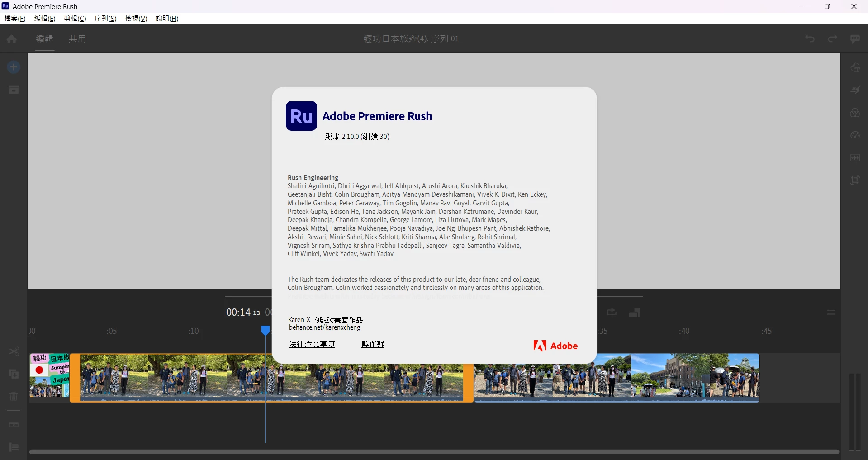868x460 pixels.
Task: Click the Undo arrow icon
Action: pos(810,39)
